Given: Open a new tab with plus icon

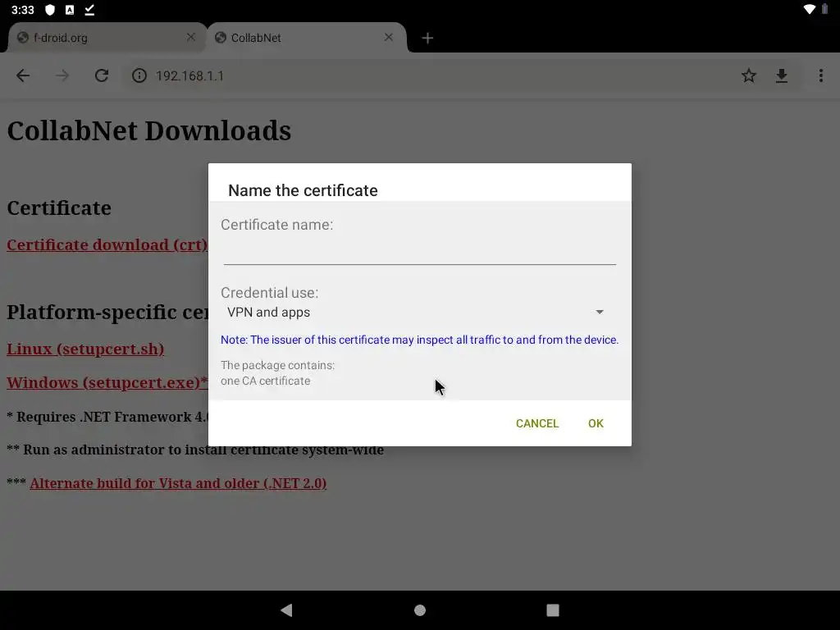Looking at the screenshot, I should point(427,38).
